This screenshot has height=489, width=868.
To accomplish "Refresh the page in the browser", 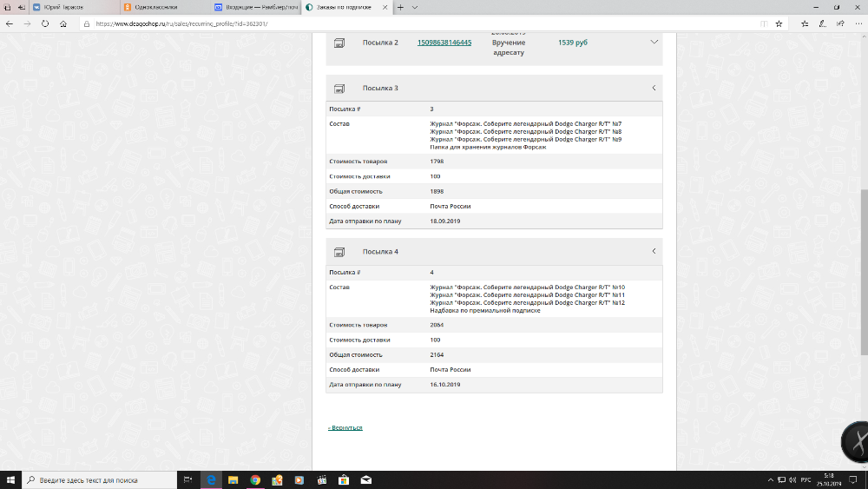I will pos(45,23).
